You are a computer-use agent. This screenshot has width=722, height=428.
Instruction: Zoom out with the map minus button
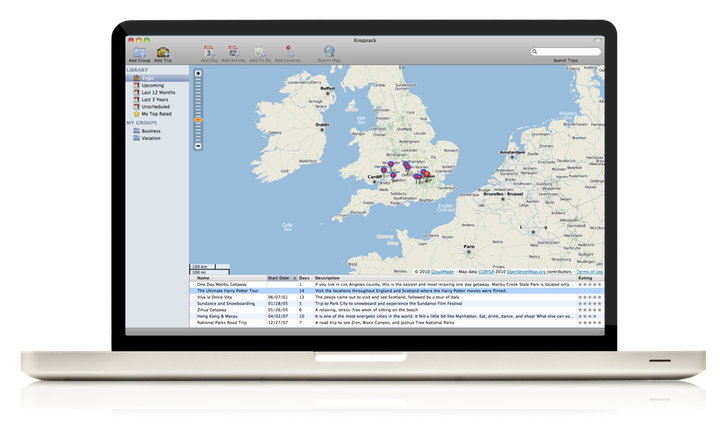(198, 146)
